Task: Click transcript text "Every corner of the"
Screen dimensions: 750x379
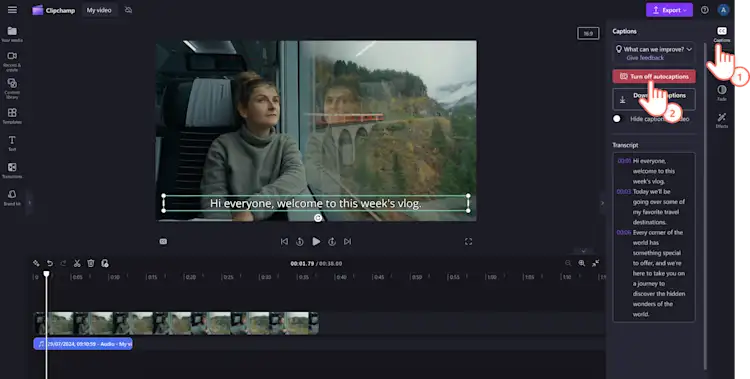Action: point(658,233)
